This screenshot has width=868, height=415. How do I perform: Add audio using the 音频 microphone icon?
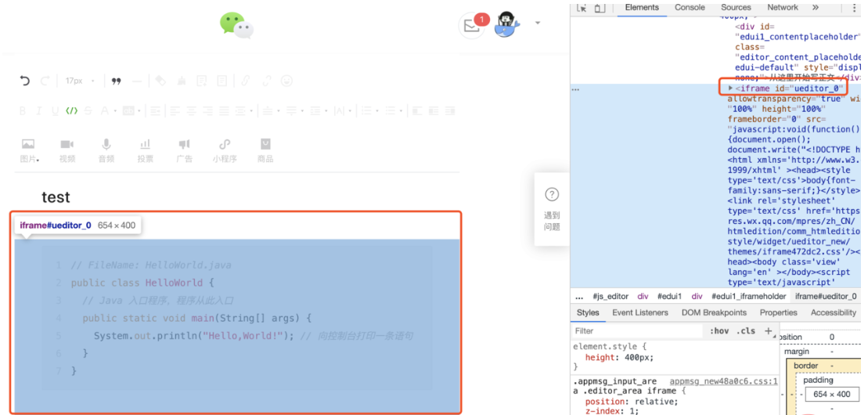(106, 150)
